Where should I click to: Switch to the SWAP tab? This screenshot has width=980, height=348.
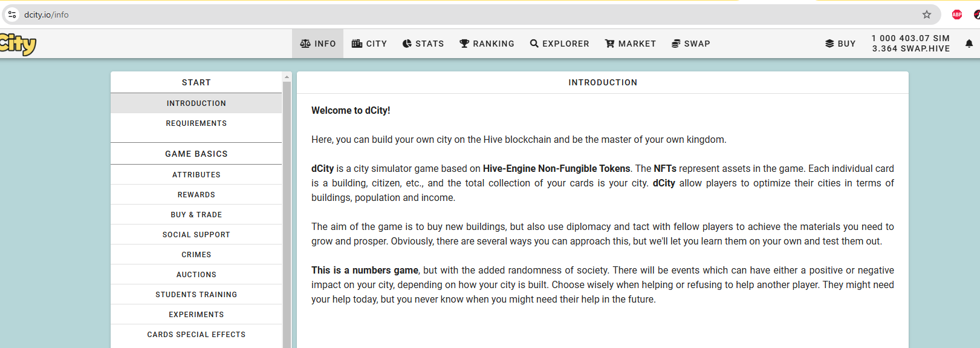coord(690,44)
